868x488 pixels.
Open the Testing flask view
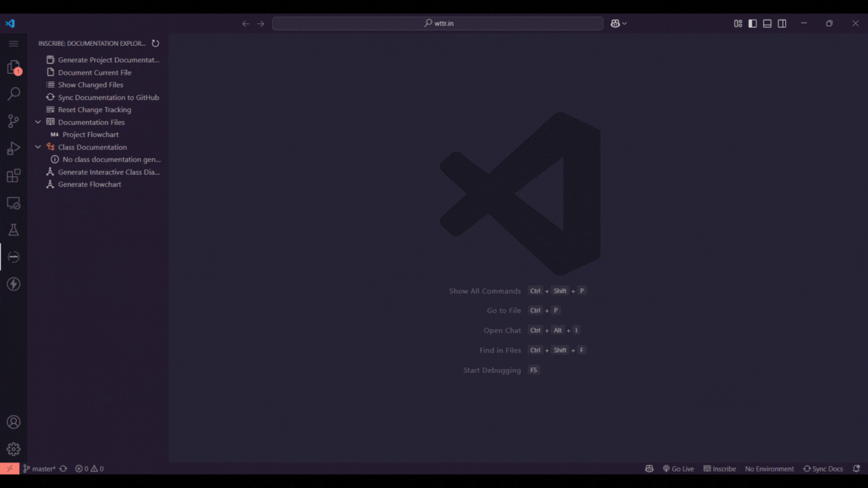click(x=14, y=230)
